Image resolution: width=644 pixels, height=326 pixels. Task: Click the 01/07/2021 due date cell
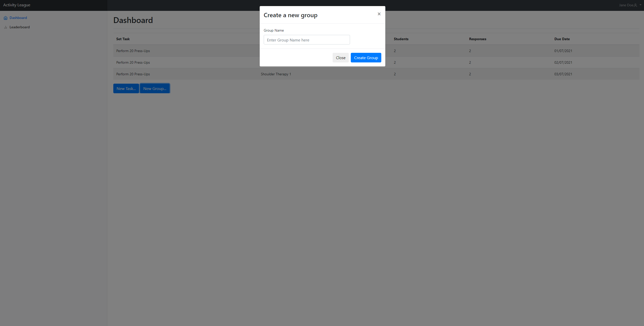pos(563,51)
